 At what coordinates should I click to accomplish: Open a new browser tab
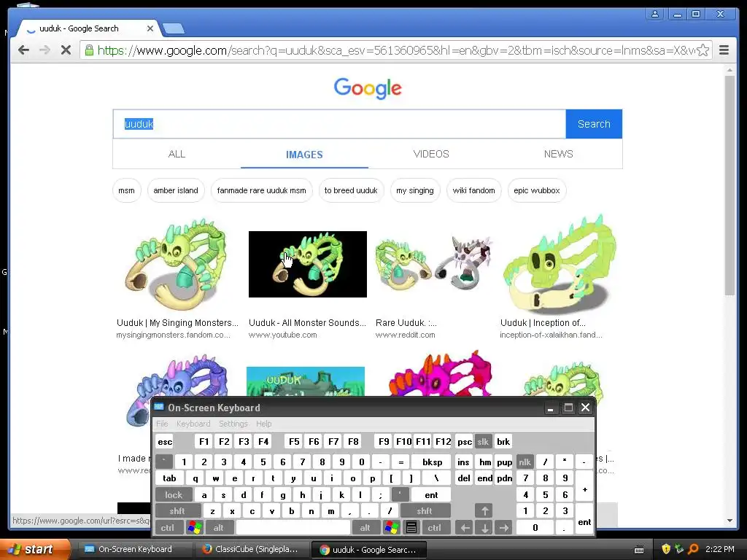(x=174, y=29)
